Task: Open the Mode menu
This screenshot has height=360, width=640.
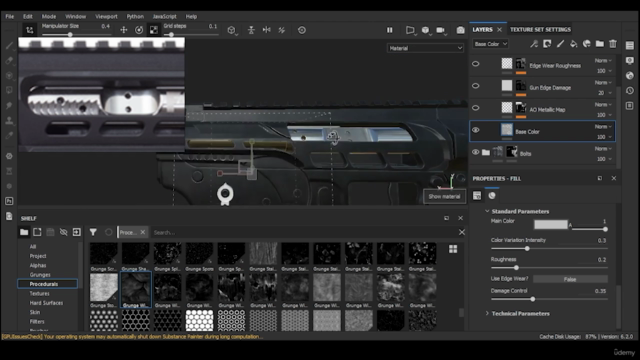Action: point(49,16)
